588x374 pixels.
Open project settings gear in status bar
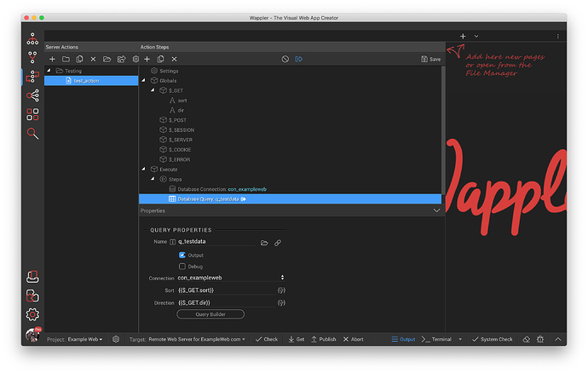(116, 339)
